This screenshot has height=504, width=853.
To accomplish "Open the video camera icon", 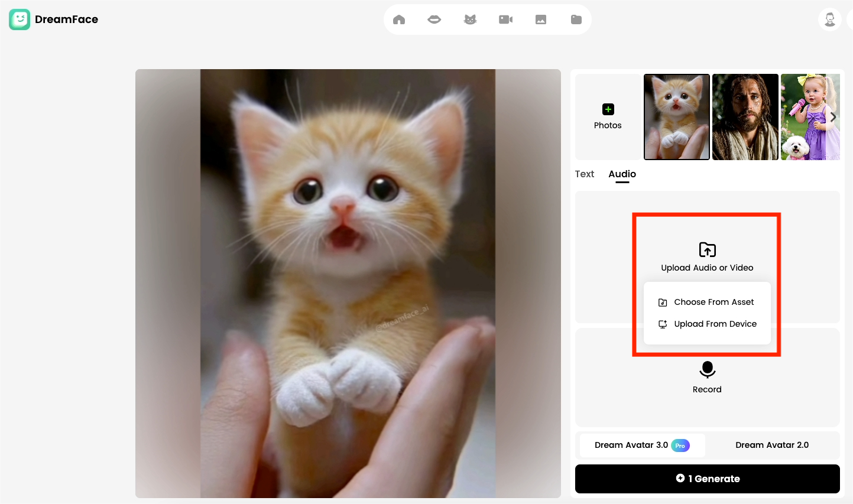I will point(505,19).
